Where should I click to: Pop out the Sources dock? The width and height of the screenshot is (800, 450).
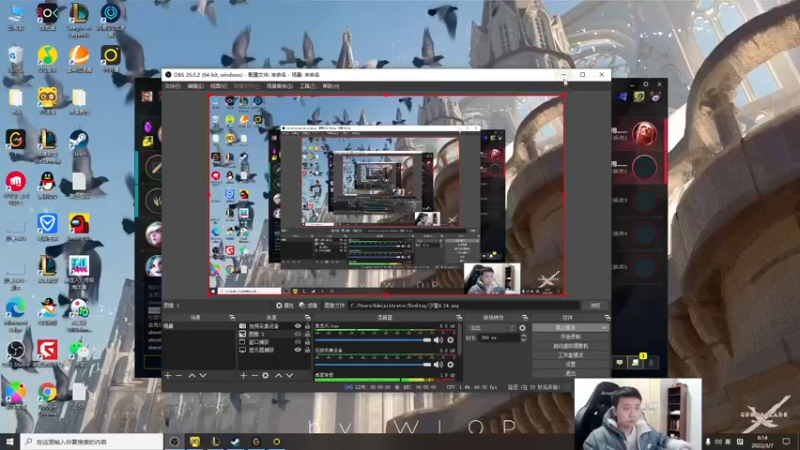(307, 317)
